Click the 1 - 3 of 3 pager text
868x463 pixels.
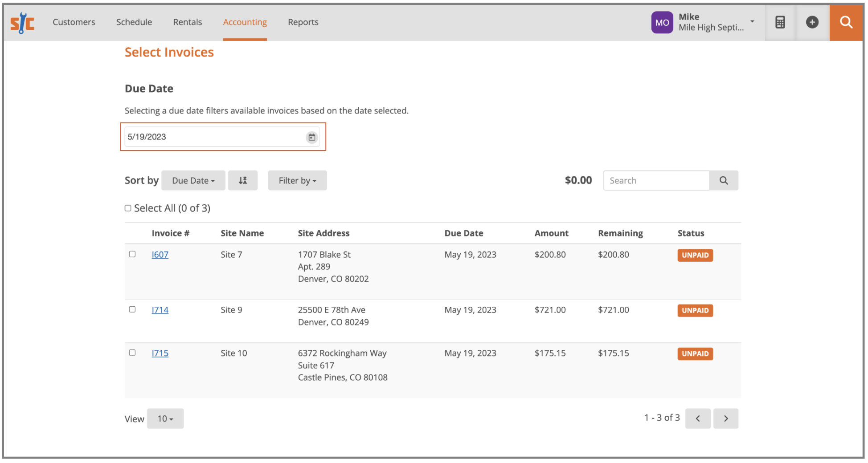point(662,418)
